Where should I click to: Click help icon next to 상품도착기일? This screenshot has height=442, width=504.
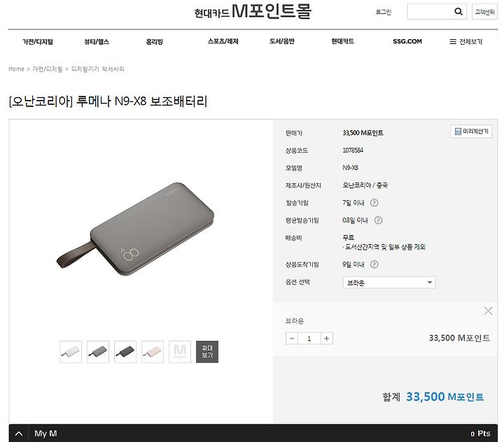[x=374, y=264]
